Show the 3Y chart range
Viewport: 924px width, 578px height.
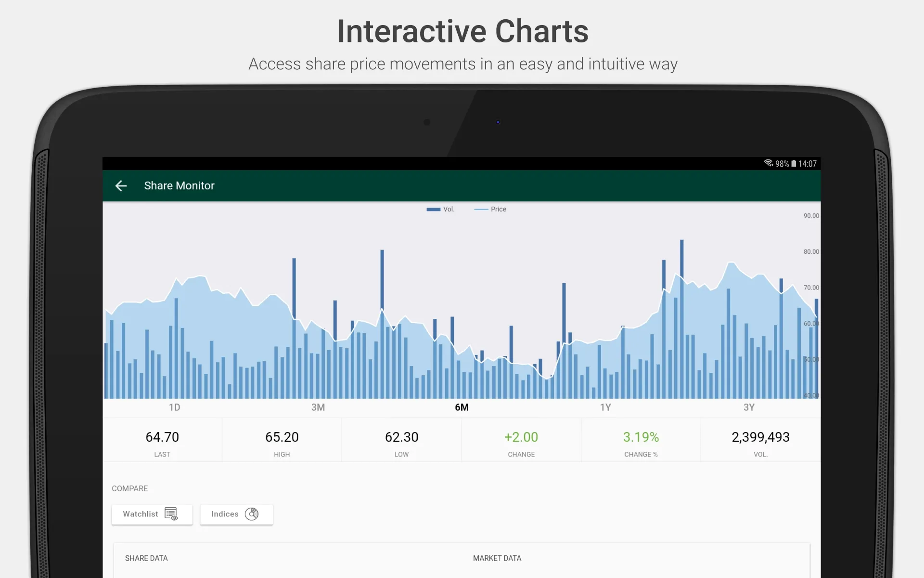coord(749,407)
